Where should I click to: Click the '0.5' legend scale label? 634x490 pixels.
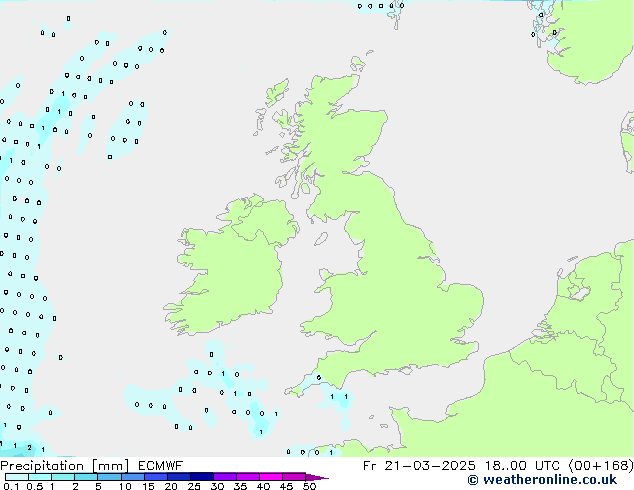click(x=34, y=486)
